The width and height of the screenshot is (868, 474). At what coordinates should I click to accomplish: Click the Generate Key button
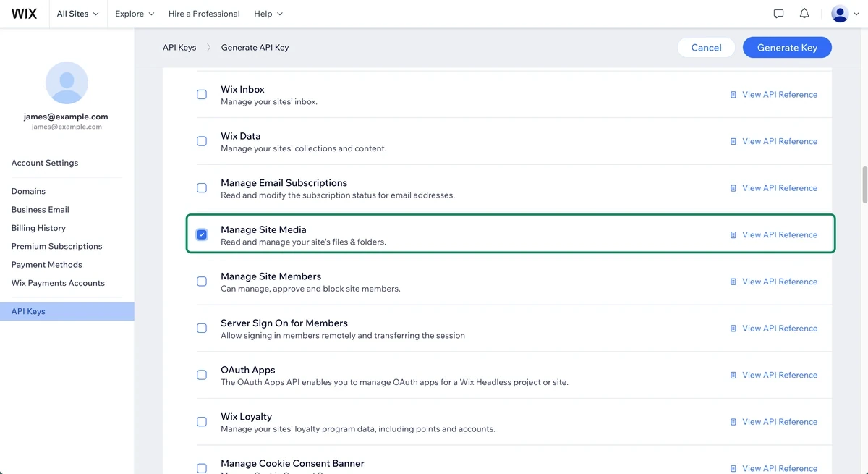click(787, 48)
